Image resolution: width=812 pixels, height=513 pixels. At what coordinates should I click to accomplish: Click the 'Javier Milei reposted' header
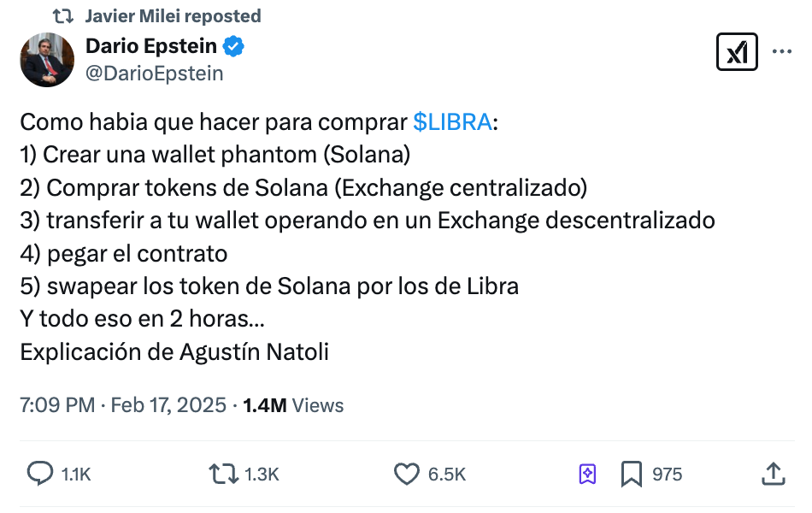171,15
